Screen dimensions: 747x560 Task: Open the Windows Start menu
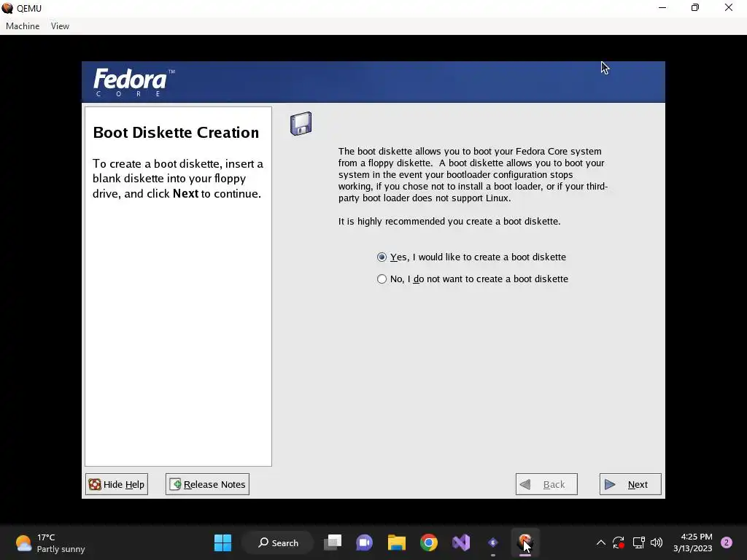click(x=222, y=542)
